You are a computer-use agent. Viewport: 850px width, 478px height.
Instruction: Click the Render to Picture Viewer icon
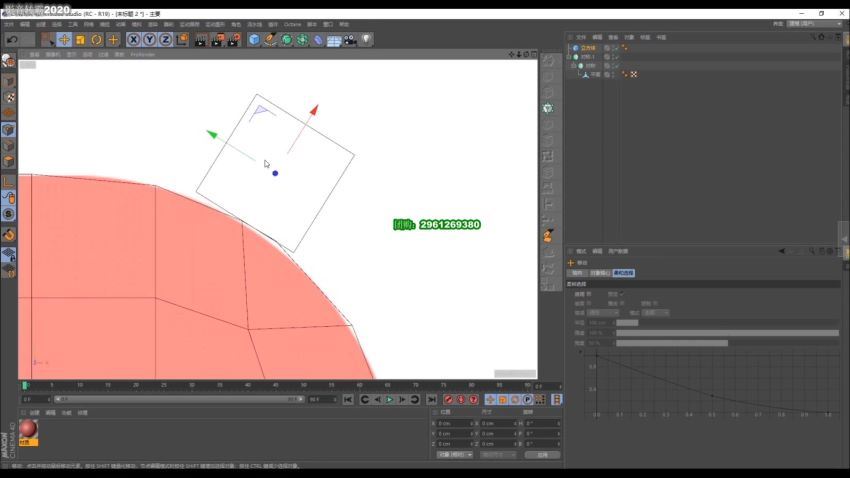[216, 39]
